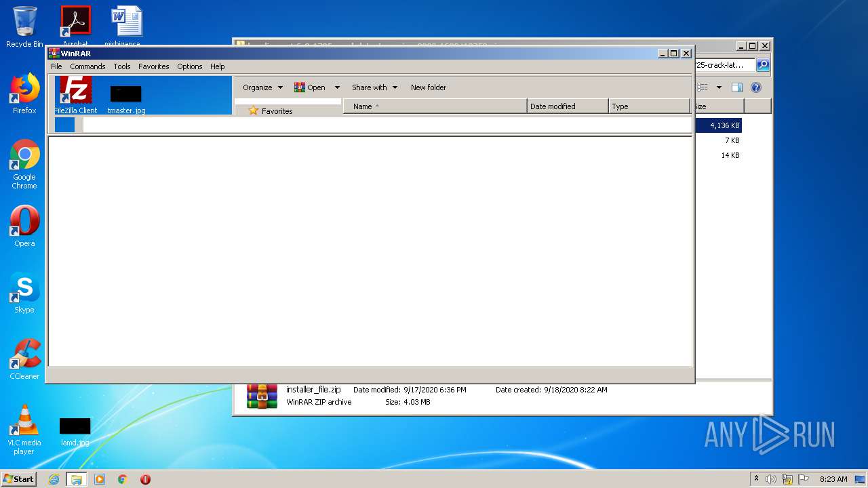Open the File menu in WinRAR
Viewport: 868px width, 488px height.
(x=56, y=66)
